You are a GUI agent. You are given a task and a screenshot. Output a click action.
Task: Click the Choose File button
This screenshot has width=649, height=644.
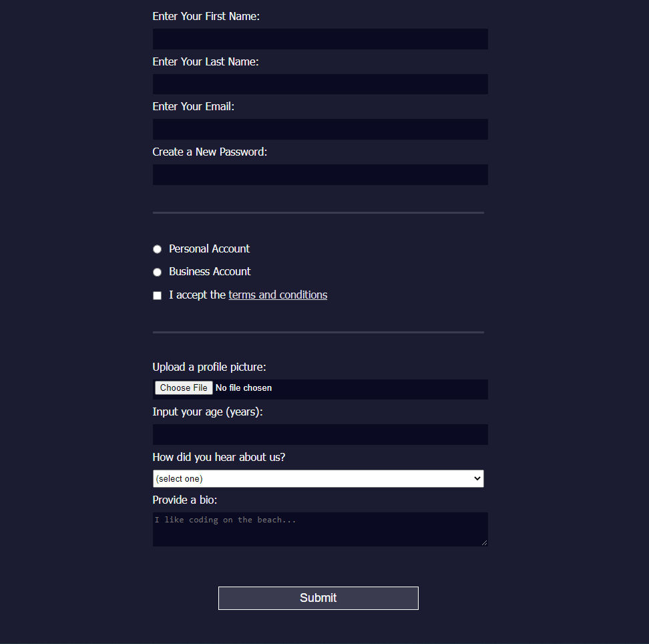[183, 387]
